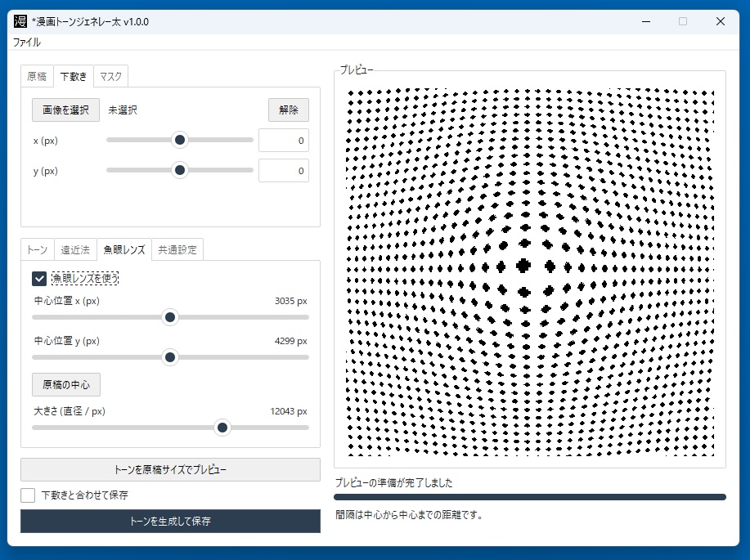Screen dimensions: 750x560
Task: Select the 下敷き tab
Action: [x=74, y=77]
